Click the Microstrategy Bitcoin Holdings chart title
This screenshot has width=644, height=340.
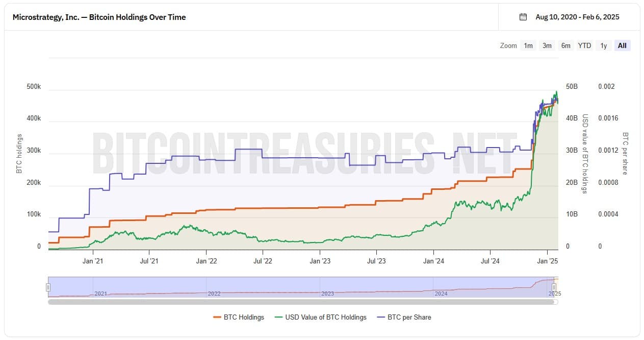(99, 17)
